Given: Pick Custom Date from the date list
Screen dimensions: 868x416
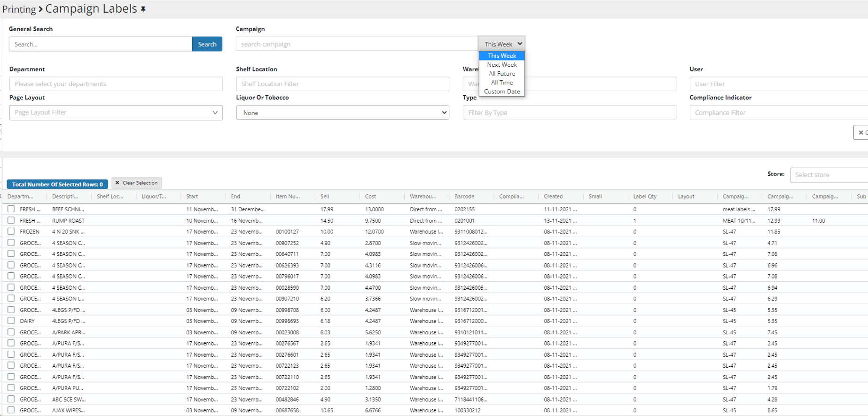Looking at the screenshot, I should 502,92.
